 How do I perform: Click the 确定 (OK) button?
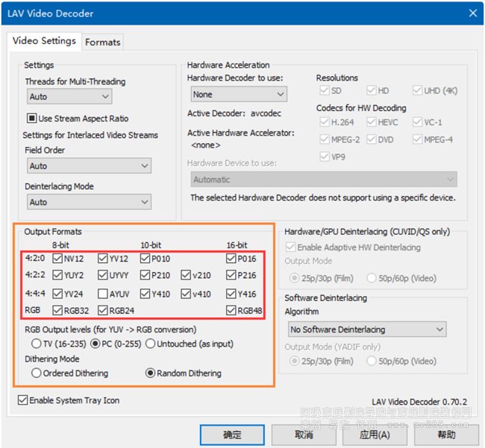tap(231, 435)
